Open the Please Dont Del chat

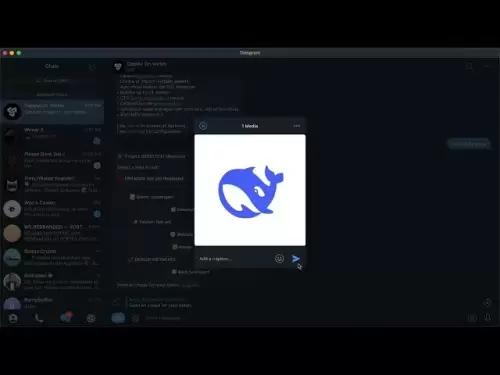pyautogui.click(x=52, y=160)
